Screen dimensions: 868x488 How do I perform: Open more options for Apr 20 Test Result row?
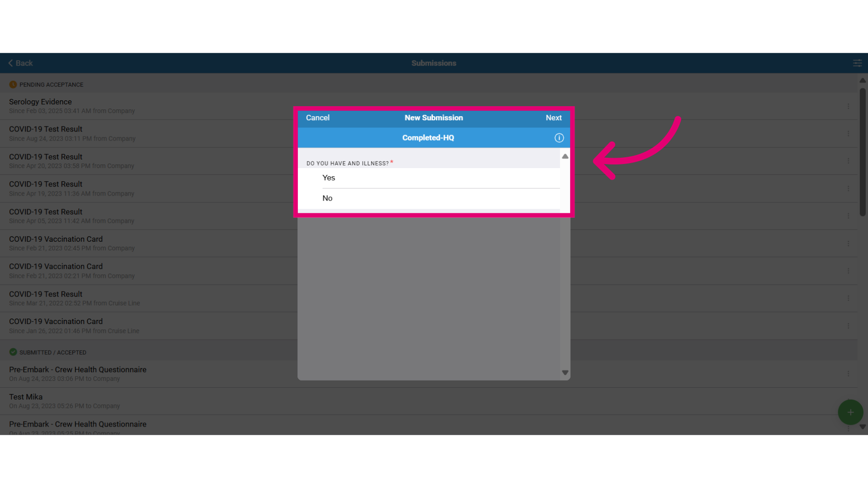point(848,161)
